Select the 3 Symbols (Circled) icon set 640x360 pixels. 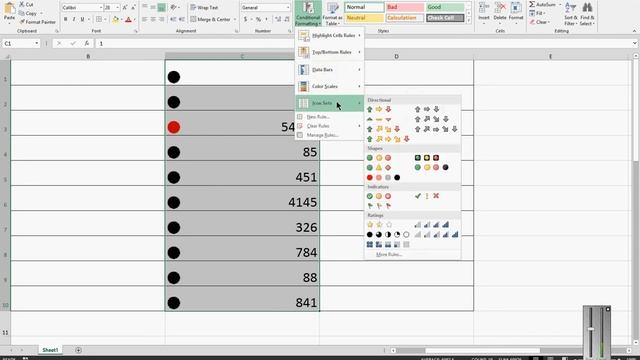pyautogui.click(x=379, y=196)
